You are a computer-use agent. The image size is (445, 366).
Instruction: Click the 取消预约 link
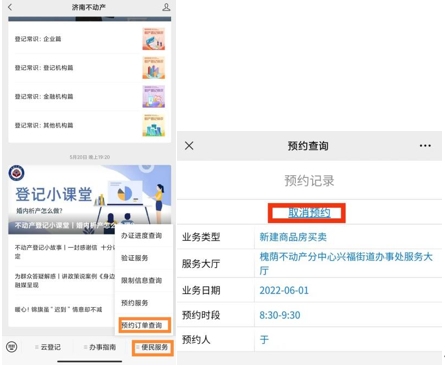[309, 213]
